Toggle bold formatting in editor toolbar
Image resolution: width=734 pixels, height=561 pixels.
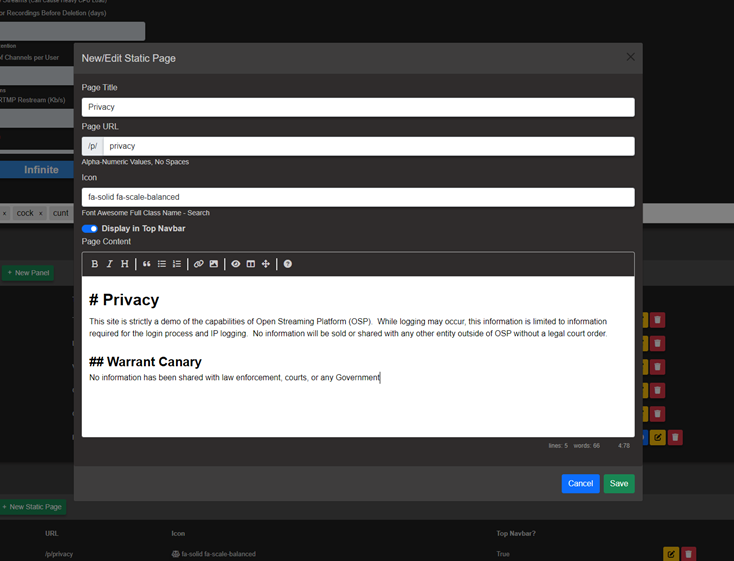[95, 264]
